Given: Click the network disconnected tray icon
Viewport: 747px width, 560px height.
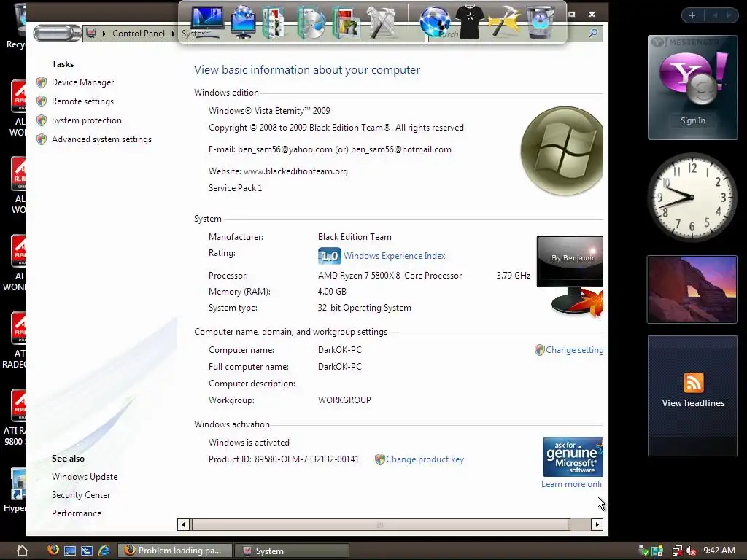Looking at the screenshot, I should pos(677,551).
